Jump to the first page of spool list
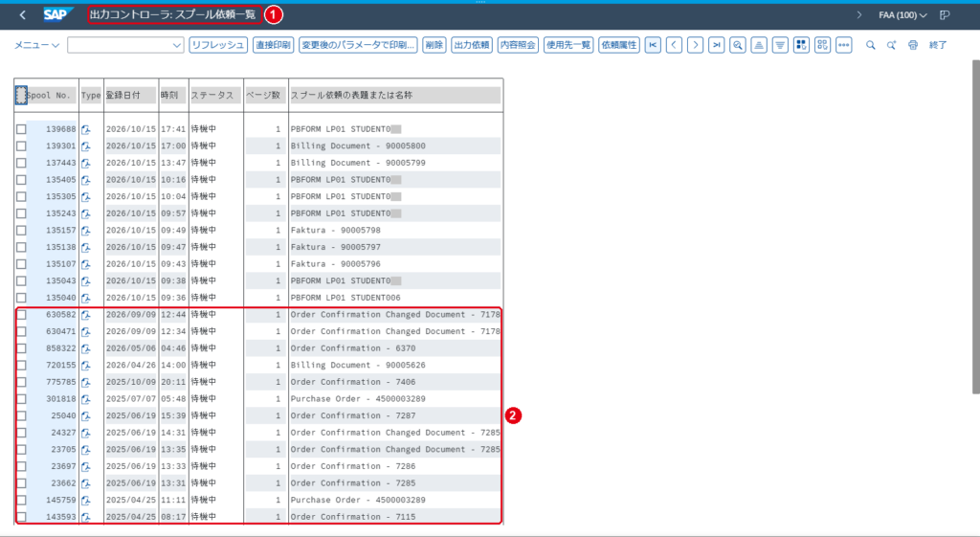Screen dimensions: 980x537 coord(653,45)
